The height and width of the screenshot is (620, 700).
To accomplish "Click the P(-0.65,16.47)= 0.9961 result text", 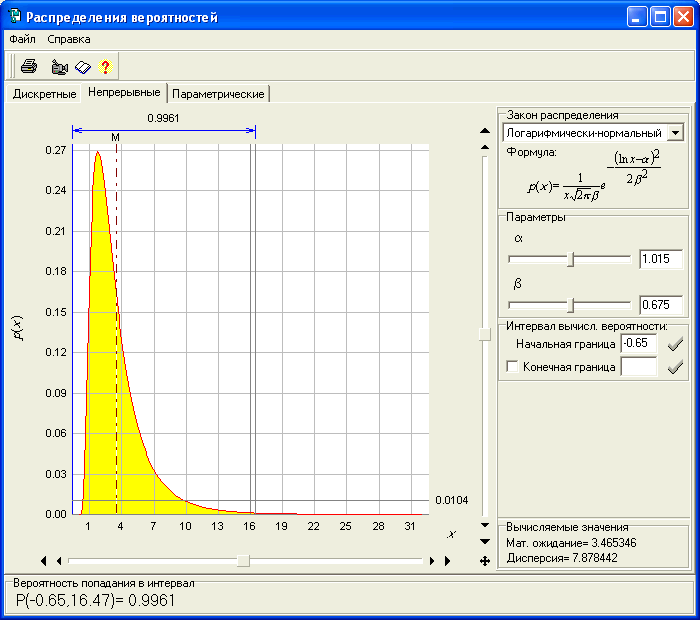I will pos(95,600).
